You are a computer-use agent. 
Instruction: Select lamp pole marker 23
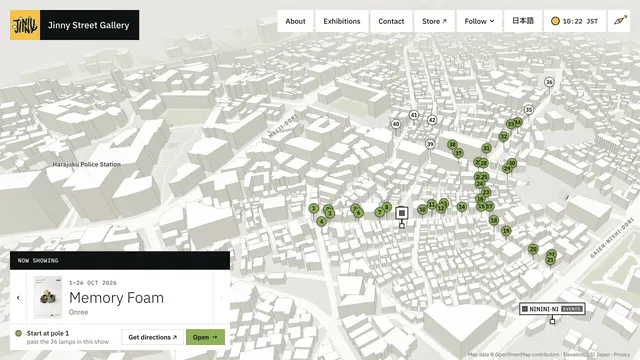(486, 192)
